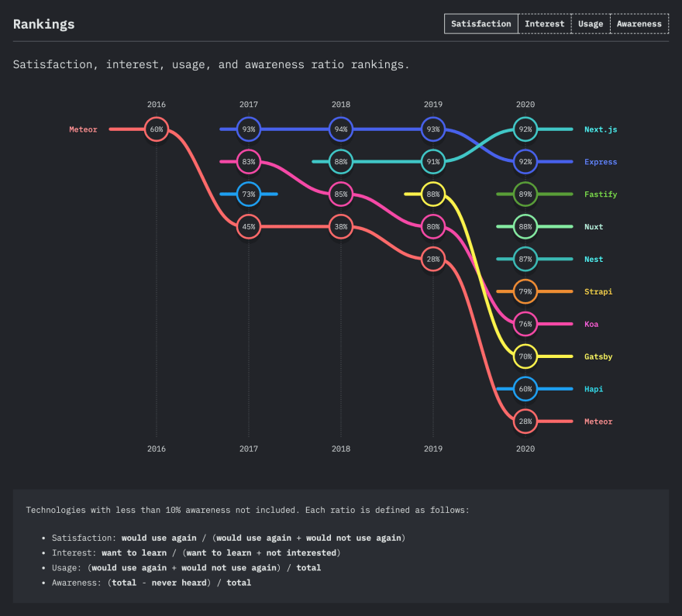Select the Awareness tab

coord(639,24)
